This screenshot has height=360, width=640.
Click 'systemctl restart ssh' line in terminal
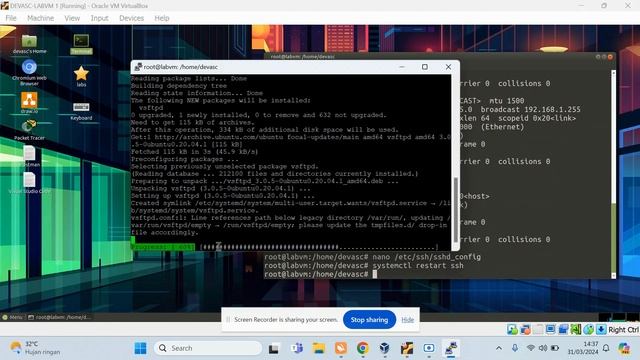click(x=418, y=266)
